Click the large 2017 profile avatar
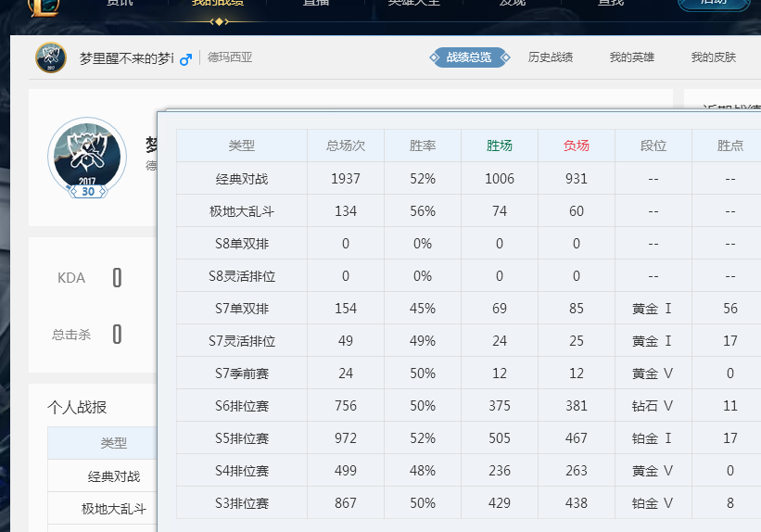Screen dimensions: 761x532 point(87,156)
